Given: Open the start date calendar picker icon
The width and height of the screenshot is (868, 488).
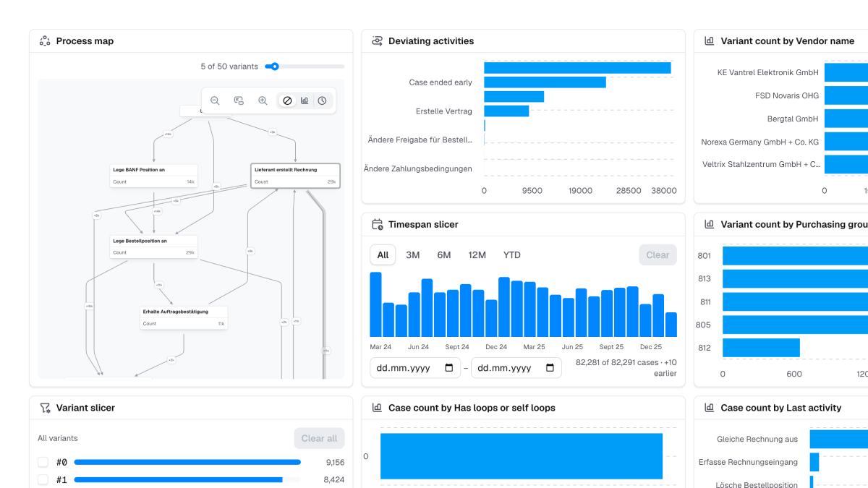Looking at the screenshot, I should (448, 368).
